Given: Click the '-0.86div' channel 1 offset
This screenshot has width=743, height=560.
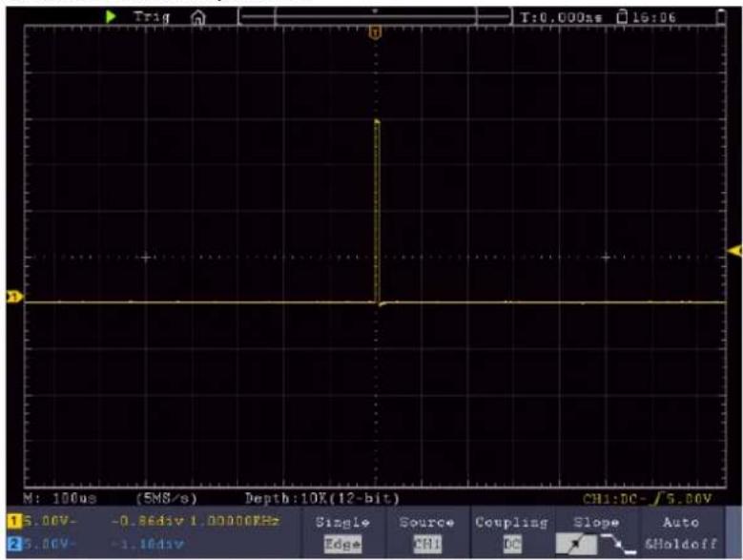Looking at the screenshot, I should point(148,521).
